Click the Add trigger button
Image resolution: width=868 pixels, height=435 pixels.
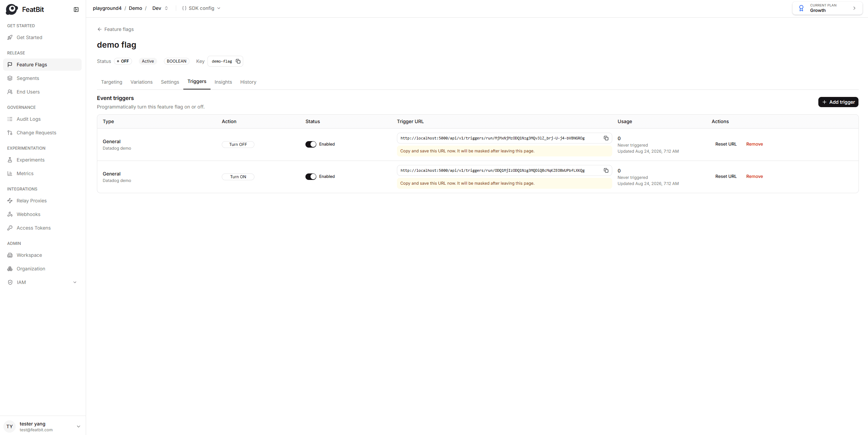[x=838, y=102]
